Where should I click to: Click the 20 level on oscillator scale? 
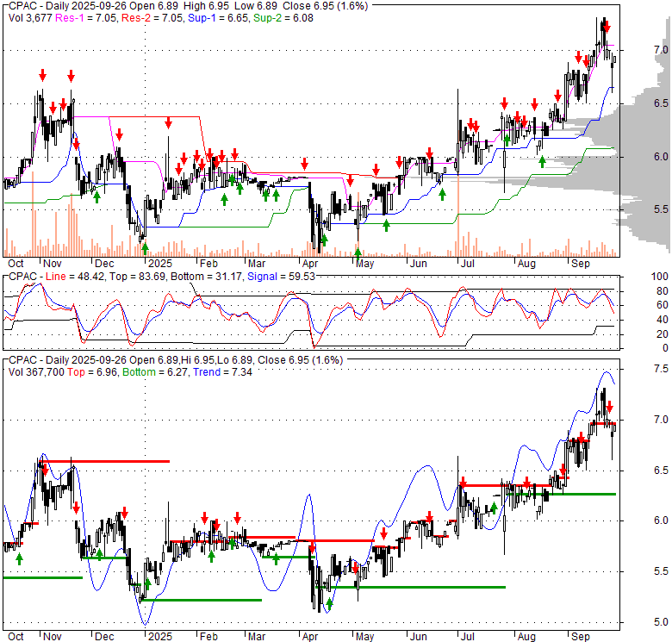(x=663, y=333)
